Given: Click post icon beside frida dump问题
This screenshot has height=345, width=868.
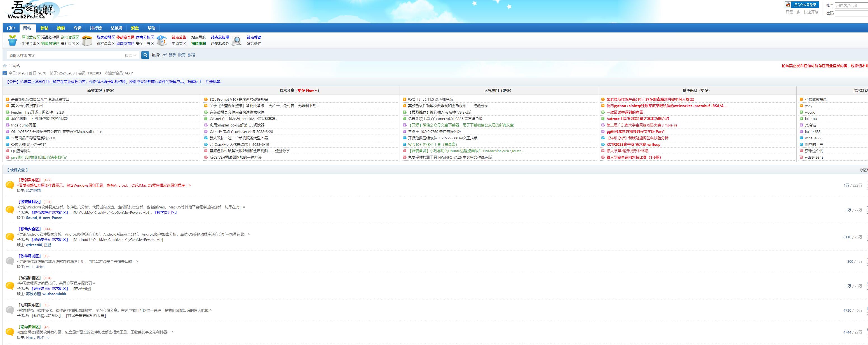Looking at the screenshot, I should point(8,125).
